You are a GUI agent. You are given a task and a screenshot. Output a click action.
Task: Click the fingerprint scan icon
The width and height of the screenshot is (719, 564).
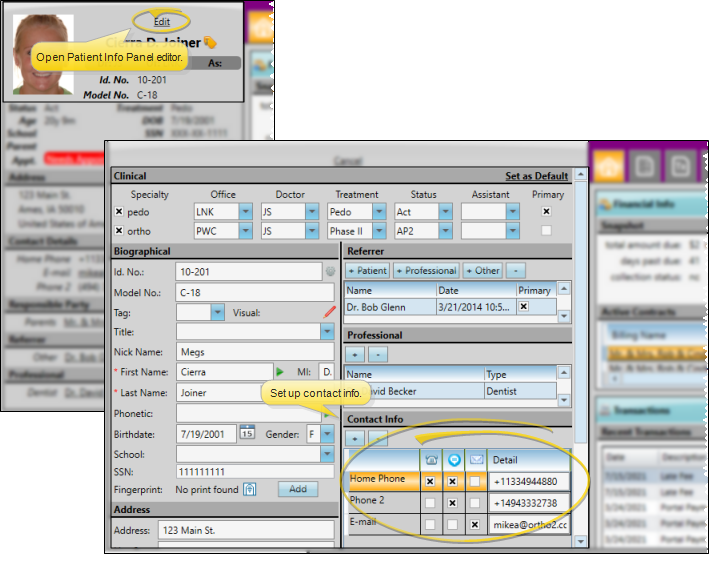(250, 489)
